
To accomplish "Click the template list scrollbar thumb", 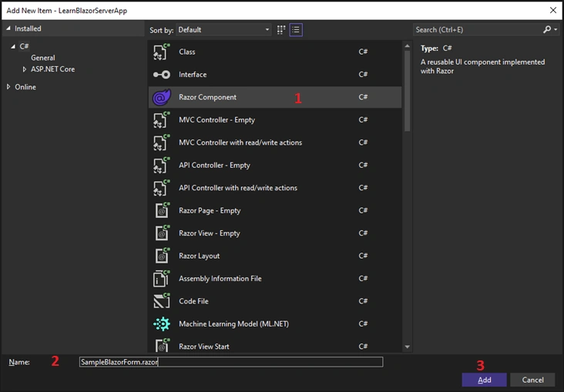I will click(x=407, y=91).
